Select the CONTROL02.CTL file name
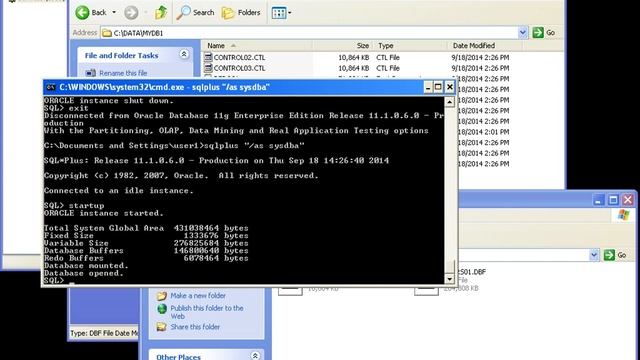The width and height of the screenshot is (640, 360). (x=239, y=58)
